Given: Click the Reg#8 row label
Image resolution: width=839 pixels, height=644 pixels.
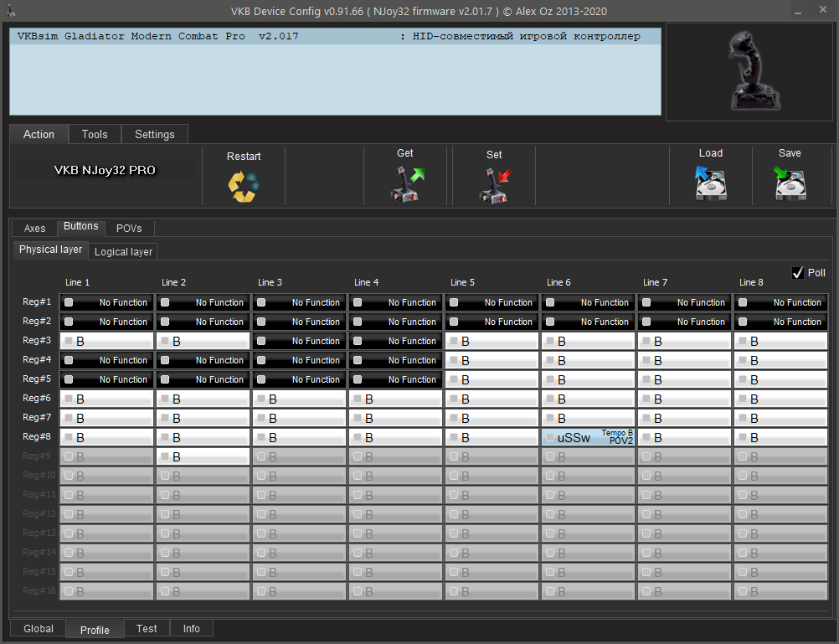Looking at the screenshot, I should pyautogui.click(x=37, y=437).
